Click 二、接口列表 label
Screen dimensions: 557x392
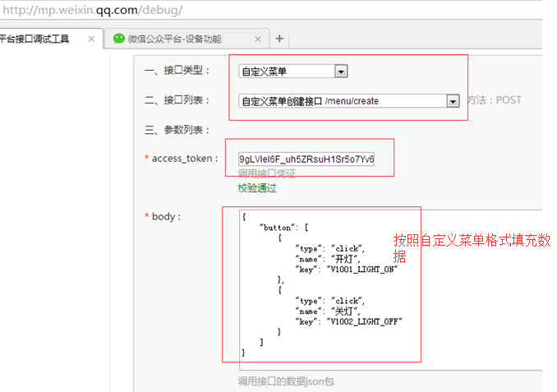point(177,100)
